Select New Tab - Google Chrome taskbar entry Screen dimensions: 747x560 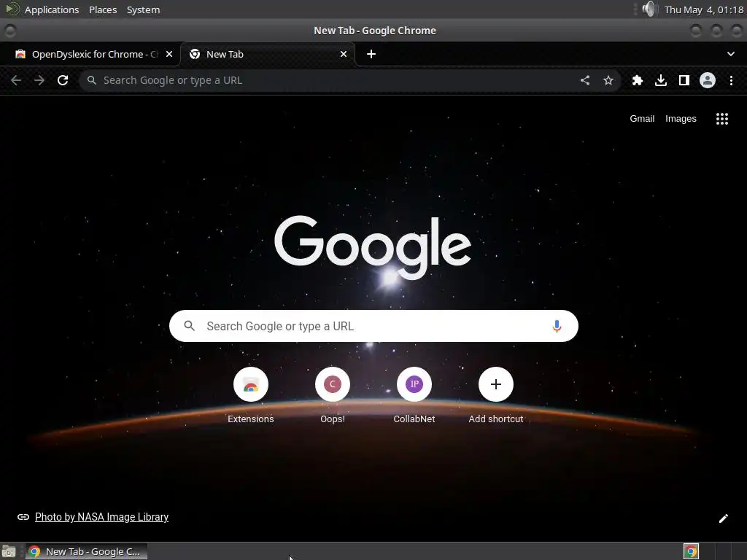pos(86,552)
